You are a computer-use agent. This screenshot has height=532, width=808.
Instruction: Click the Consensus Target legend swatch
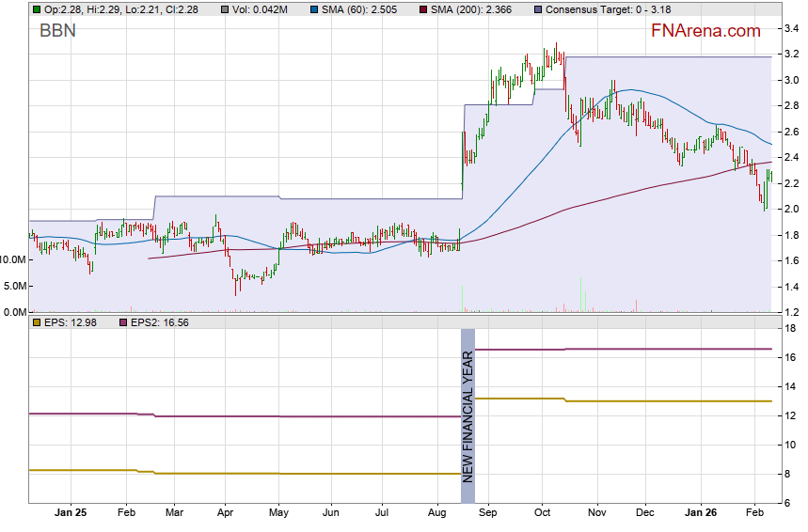[538, 8]
